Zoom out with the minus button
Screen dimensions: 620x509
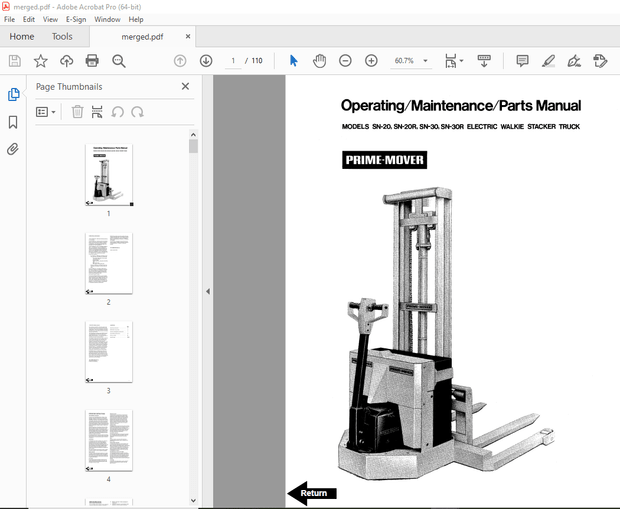pos(345,61)
